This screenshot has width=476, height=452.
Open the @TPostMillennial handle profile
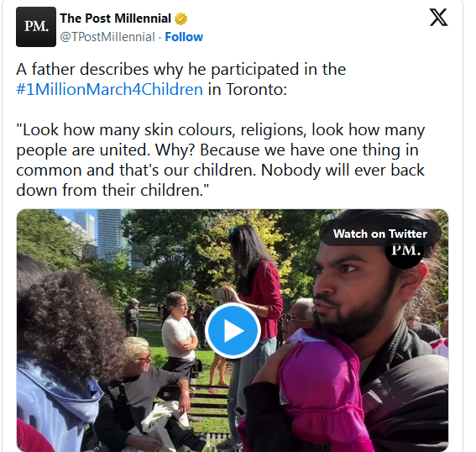(107, 37)
